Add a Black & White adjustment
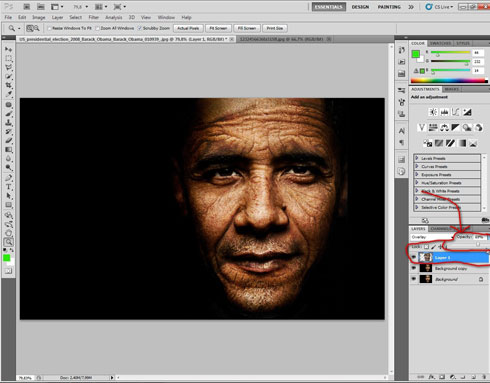Viewport: 490px width, 383px height. 456,127
